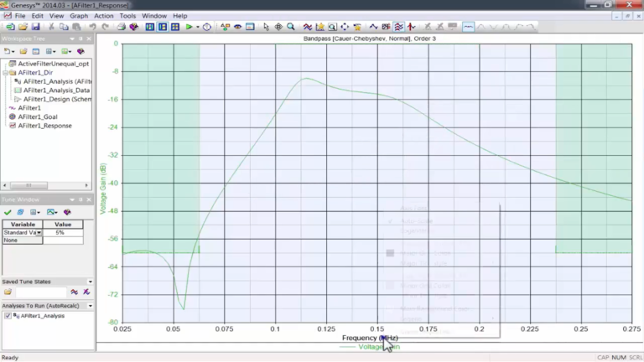Click the blue refresh icon in Tune Window
644x362 pixels.
click(x=20, y=212)
